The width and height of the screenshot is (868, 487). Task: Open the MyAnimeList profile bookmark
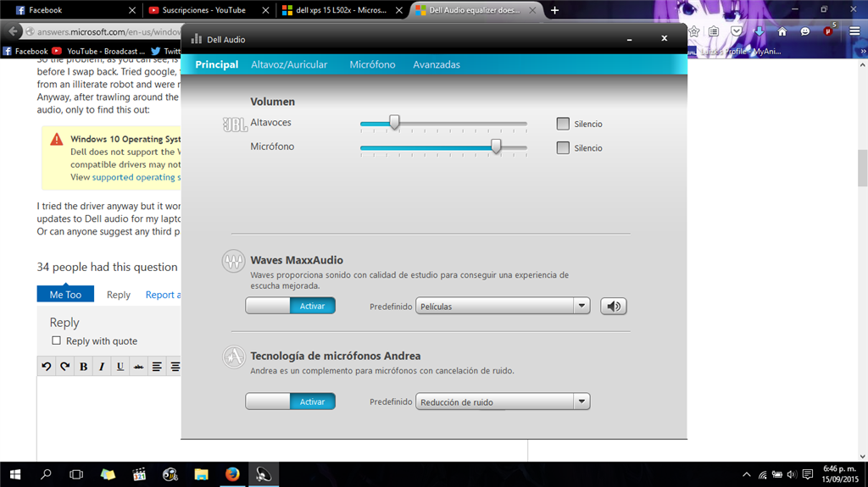pos(737,51)
